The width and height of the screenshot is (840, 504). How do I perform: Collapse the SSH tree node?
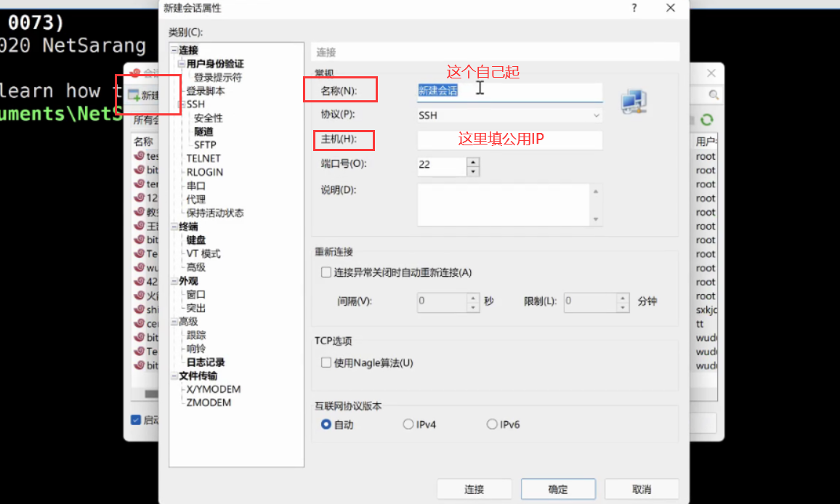pos(182,104)
